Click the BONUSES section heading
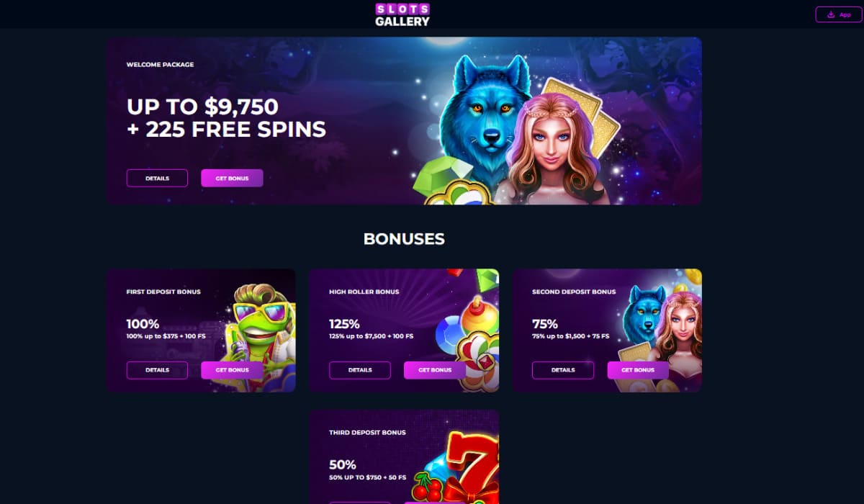Screen dimensions: 864x504 click(x=404, y=239)
